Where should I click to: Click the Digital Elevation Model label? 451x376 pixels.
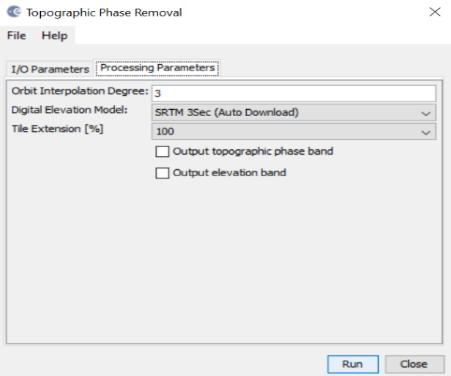pos(70,110)
